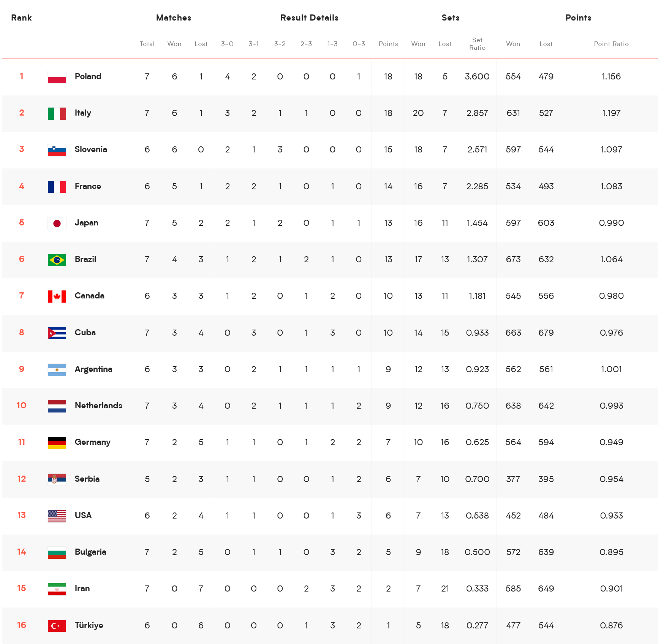
Task: Open the Argentina team name
Action: point(93,369)
